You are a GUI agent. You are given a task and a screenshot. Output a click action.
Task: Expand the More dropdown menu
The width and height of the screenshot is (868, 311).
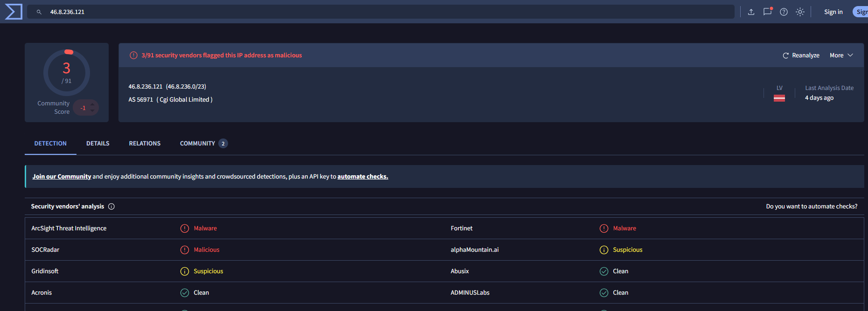pos(841,55)
